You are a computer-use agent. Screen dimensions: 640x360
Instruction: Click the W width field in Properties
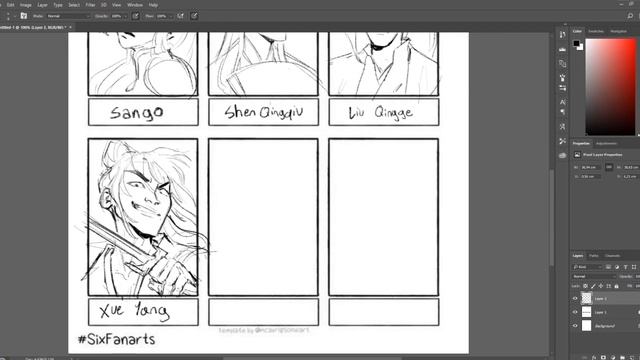pos(591,167)
